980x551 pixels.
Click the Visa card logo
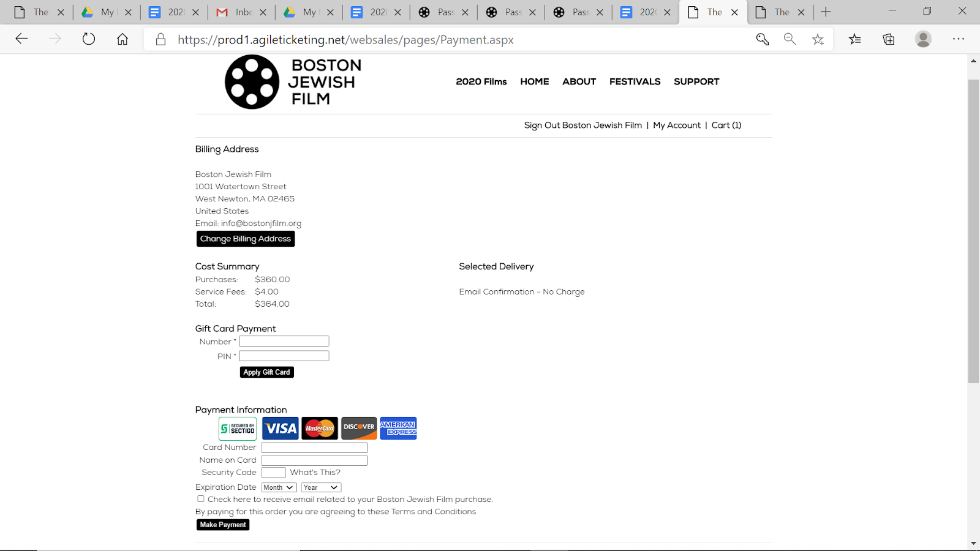point(280,429)
